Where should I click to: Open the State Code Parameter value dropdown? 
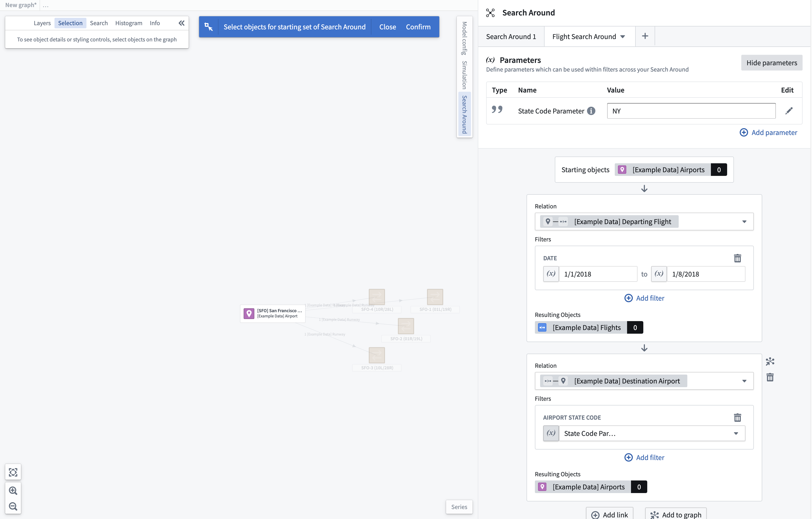652,433
